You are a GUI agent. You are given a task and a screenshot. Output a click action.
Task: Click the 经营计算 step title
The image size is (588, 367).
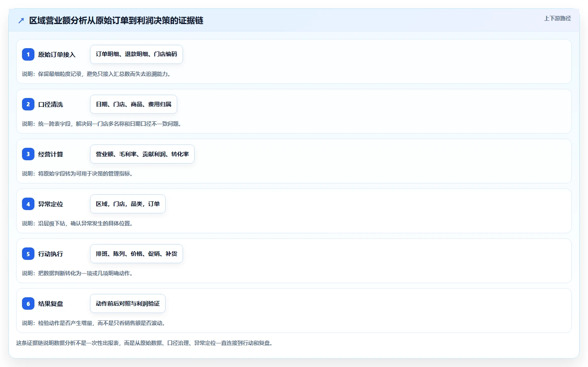(51, 154)
